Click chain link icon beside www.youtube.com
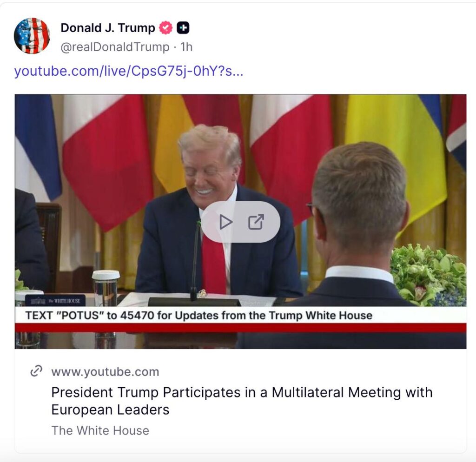Image resolution: width=476 pixels, height=462 pixels. click(36, 371)
